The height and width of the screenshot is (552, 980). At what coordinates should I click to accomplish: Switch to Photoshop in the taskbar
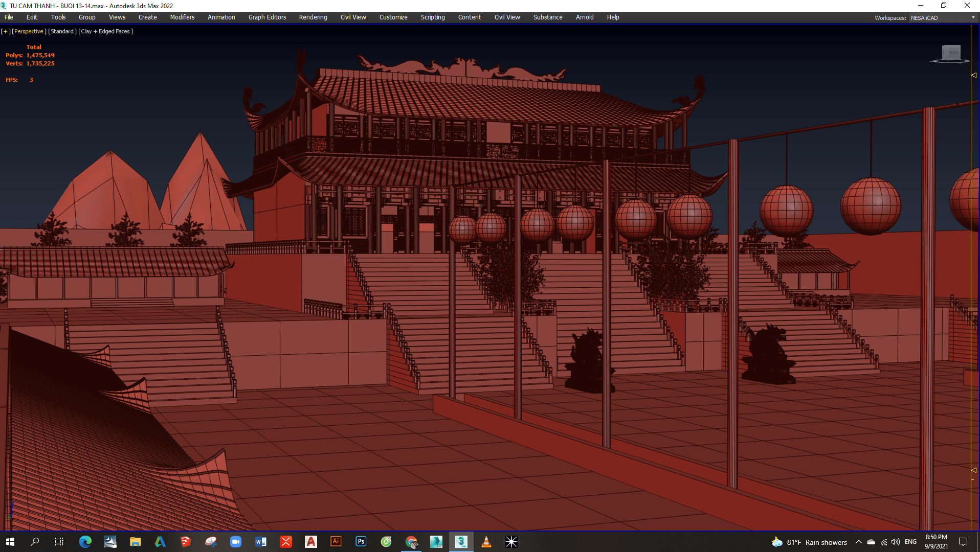pos(361,542)
